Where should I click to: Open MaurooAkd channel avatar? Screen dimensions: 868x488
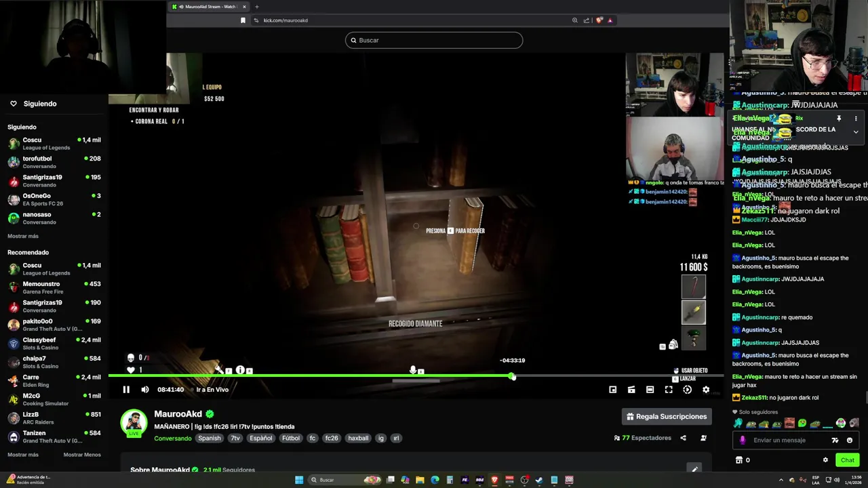(x=134, y=422)
